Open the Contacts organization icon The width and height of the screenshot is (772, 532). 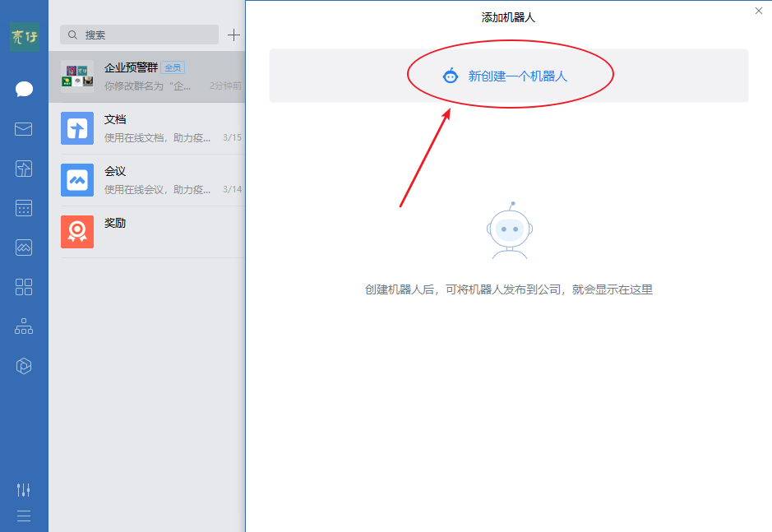click(24, 326)
